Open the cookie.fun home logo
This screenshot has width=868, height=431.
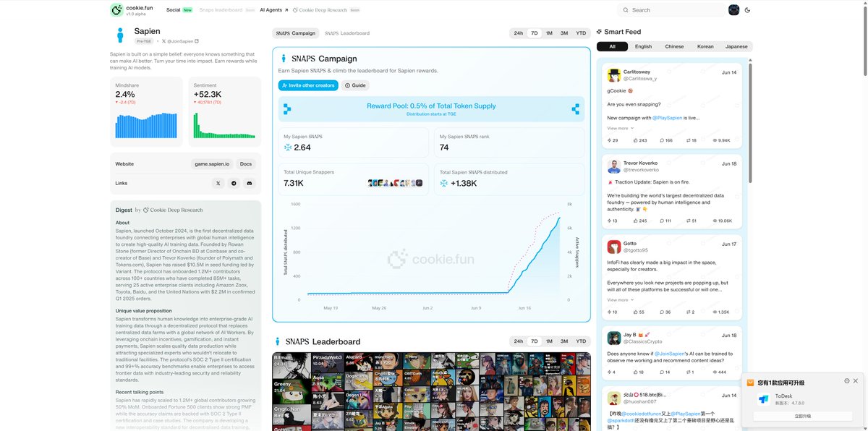[131, 10]
